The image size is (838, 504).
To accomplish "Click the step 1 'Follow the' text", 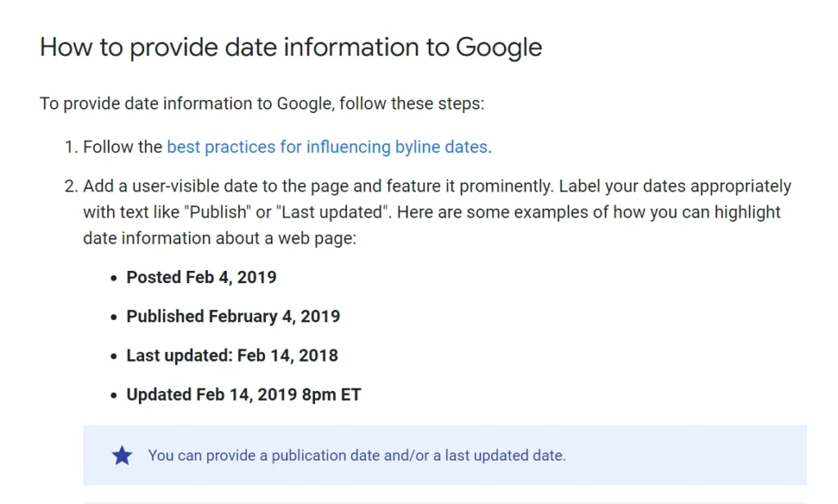I will coord(123,147).
